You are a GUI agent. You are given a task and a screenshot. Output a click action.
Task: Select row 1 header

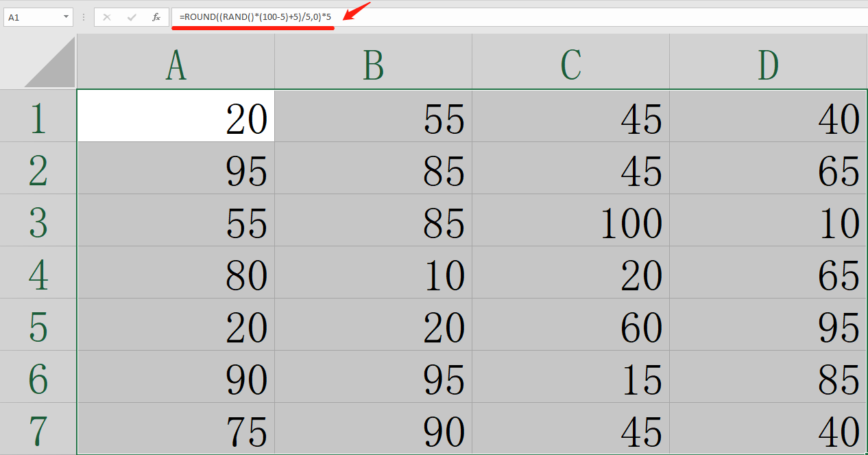(x=38, y=116)
